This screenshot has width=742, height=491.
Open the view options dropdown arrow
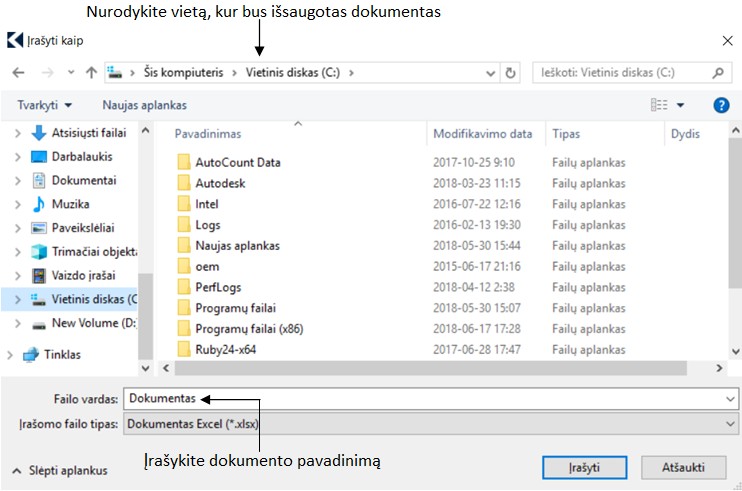click(x=680, y=105)
